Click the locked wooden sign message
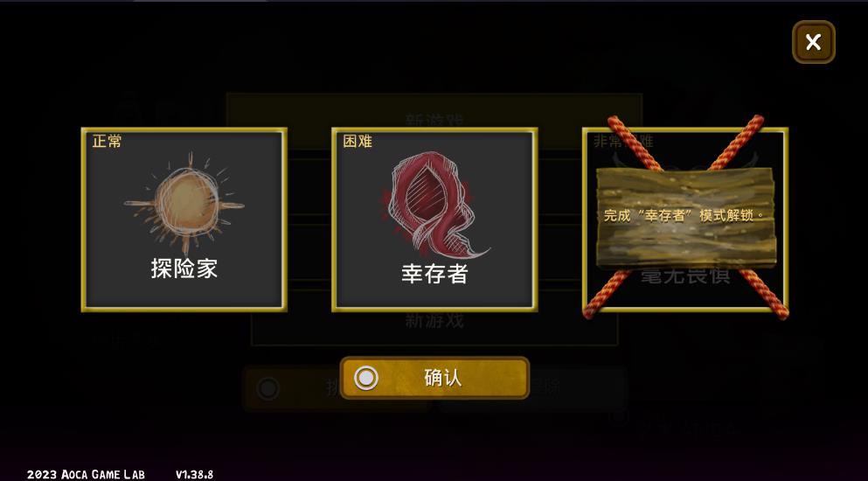Screen dimensions: 868x481 686,216
